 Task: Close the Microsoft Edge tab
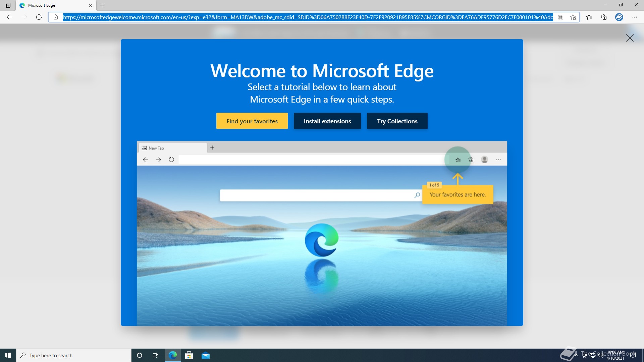(91, 5)
